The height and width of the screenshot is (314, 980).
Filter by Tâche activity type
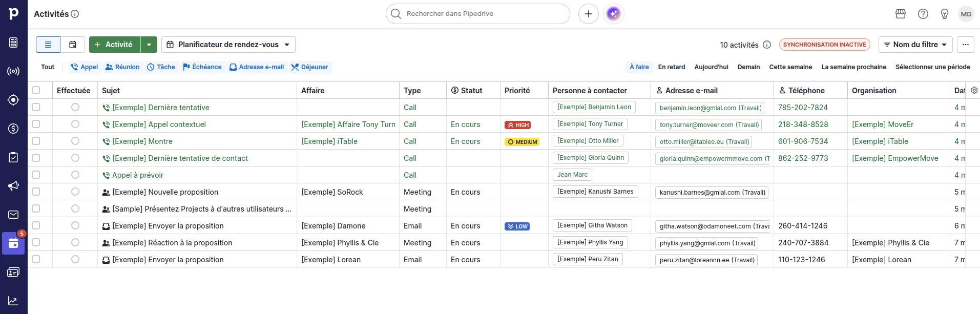tap(161, 67)
